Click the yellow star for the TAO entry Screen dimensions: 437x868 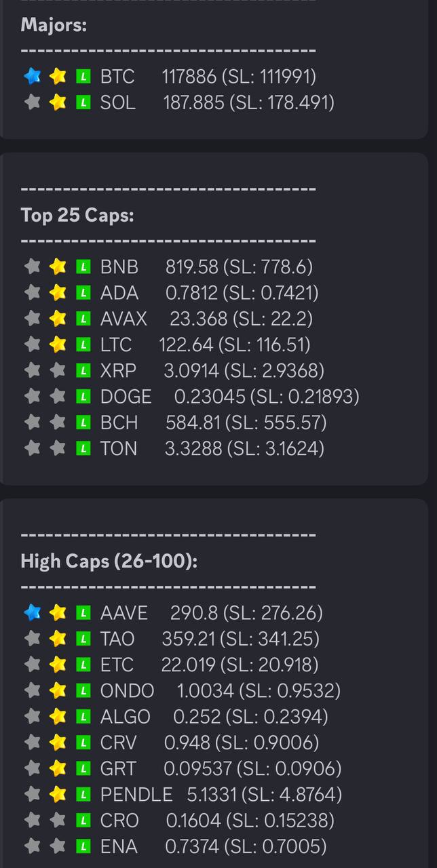58,639
